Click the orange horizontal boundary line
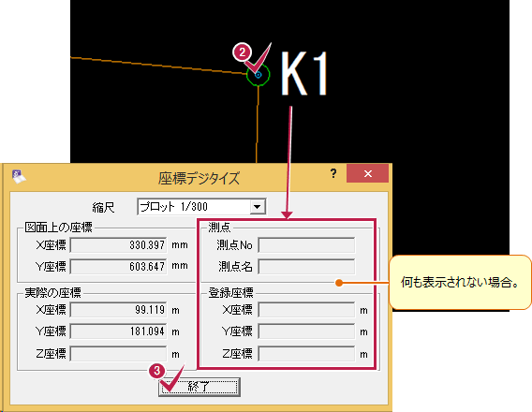The width and height of the screenshot is (532, 412). click(x=158, y=66)
